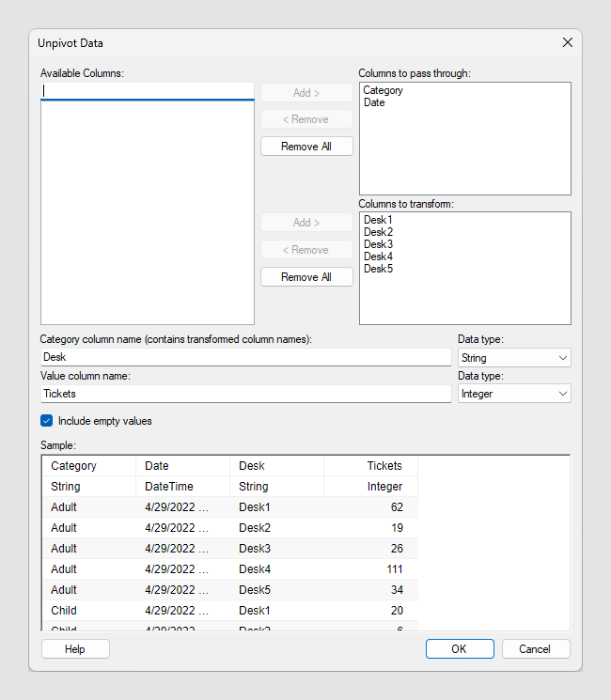This screenshot has height=700, width=611.
Task: Click the Desk4 row in sample table
Action: point(229,569)
